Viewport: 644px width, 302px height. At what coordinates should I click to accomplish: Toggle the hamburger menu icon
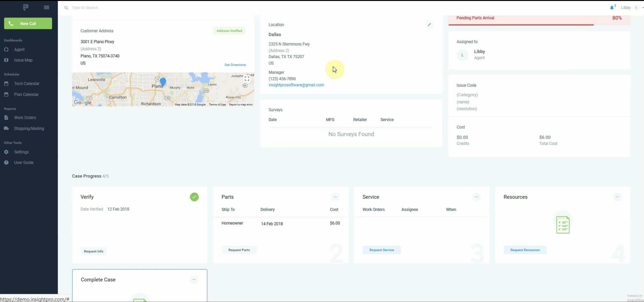point(47,7)
